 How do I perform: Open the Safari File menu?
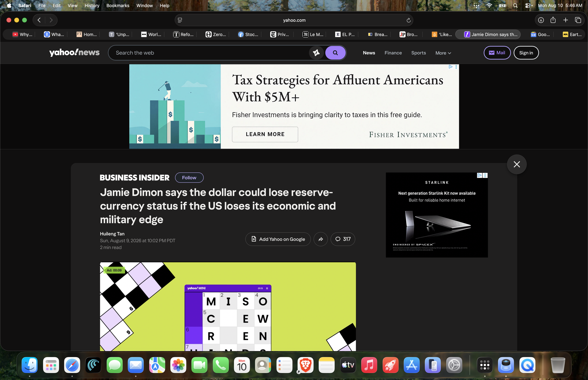pyautogui.click(x=42, y=5)
